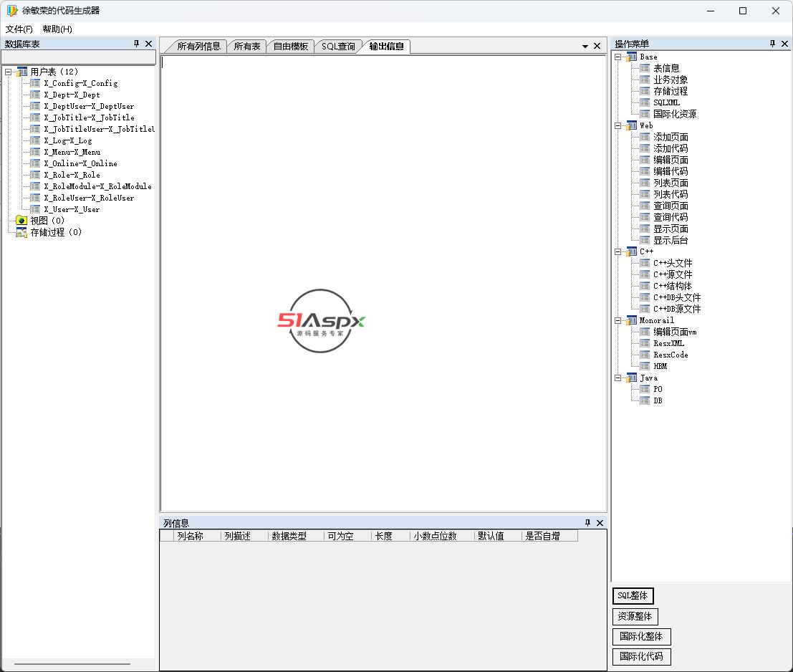The width and height of the screenshot is (793, 672).
Task: Select the 存储过程 item under Base
Action: [671, 92]
